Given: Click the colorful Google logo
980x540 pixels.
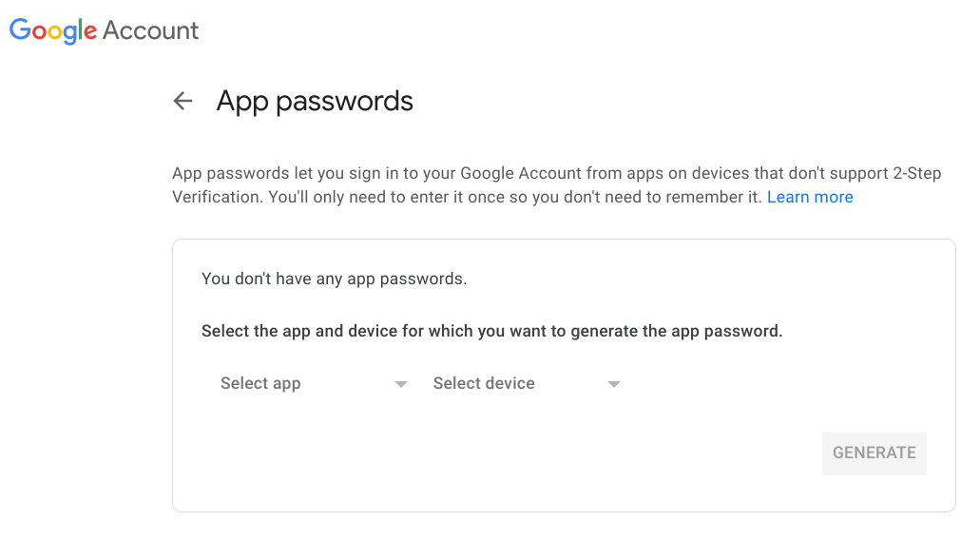Looking at the screenshot, I should (53, 30).
